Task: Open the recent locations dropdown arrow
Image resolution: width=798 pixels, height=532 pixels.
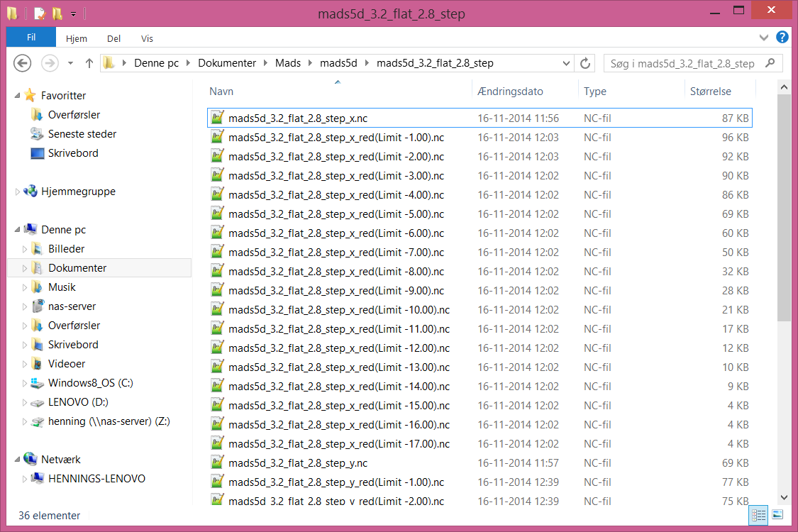Action: [x=70, y=63]
